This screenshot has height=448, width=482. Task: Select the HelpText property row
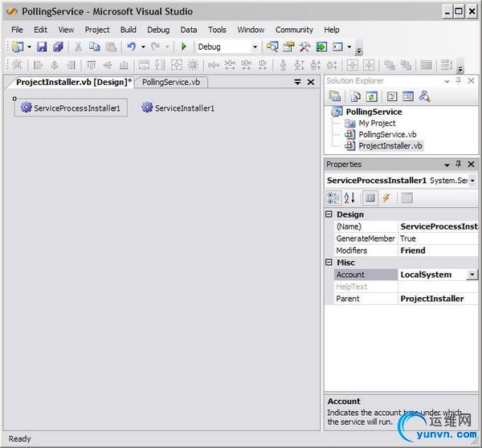pyautogui.click(x=406, y=287)
